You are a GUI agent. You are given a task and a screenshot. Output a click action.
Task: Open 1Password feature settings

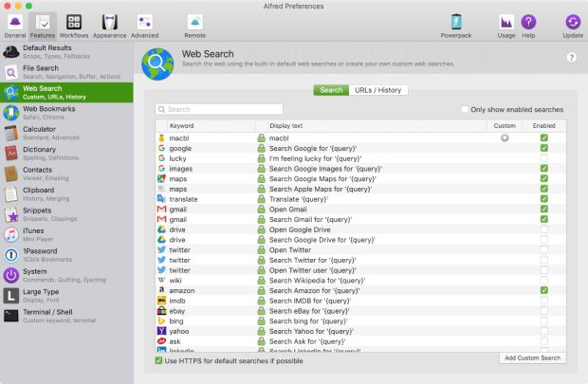[x=66, y=255]
